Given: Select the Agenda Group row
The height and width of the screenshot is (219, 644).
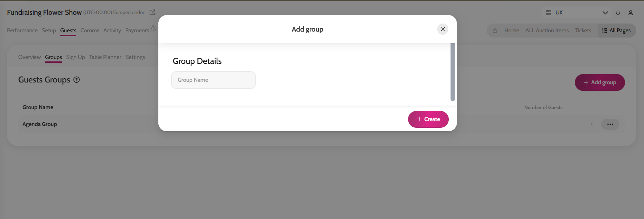Looking at the screenshot, I should pos(40,124).
